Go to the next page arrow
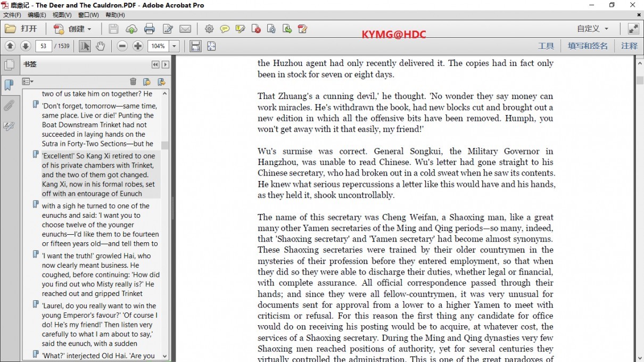This screenshot has width=644, height=362. coord(25,46)
